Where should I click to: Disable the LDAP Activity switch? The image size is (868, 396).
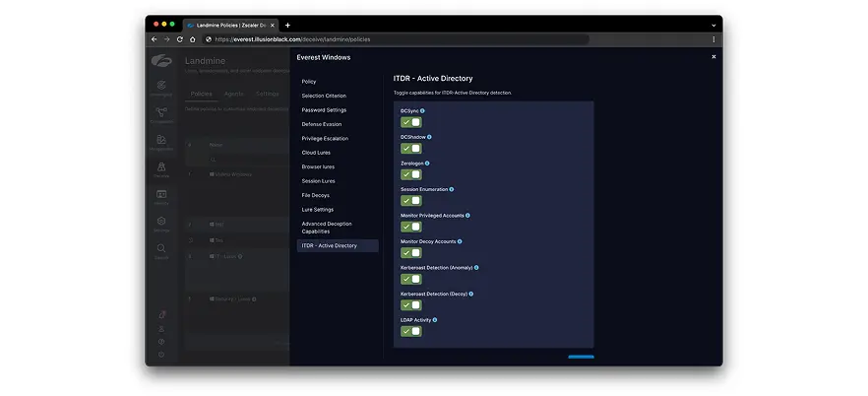coord(410,331)
